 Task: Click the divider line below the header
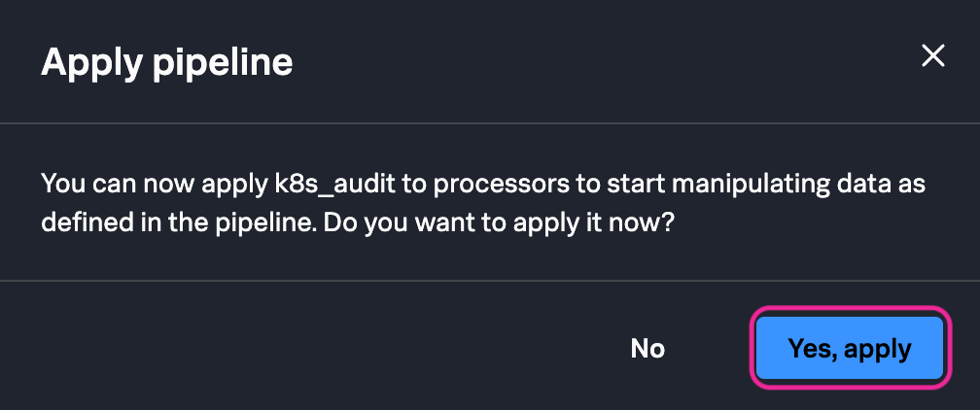point(490,123)
